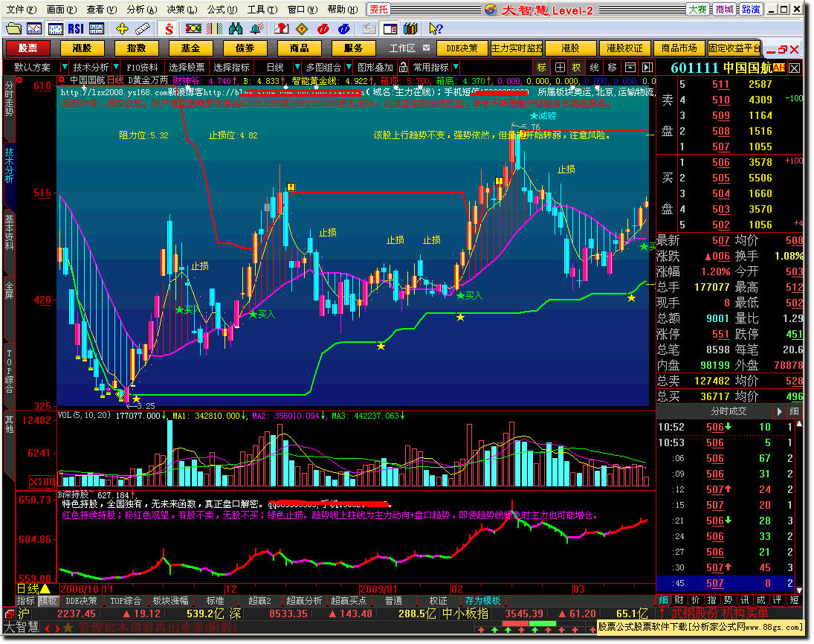The width and height of the screenshot is (814, 644).
Task: Click the red dollar sign icon
Action: pyautogui.click(x=169, y=28)
